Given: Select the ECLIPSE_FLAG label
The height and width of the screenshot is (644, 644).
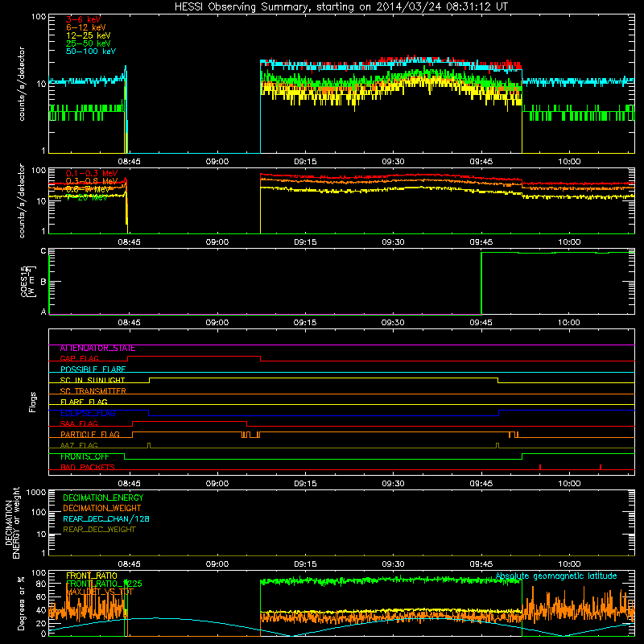Looking at the screenshot, I should pyautogui.click(x=88, y=413).
